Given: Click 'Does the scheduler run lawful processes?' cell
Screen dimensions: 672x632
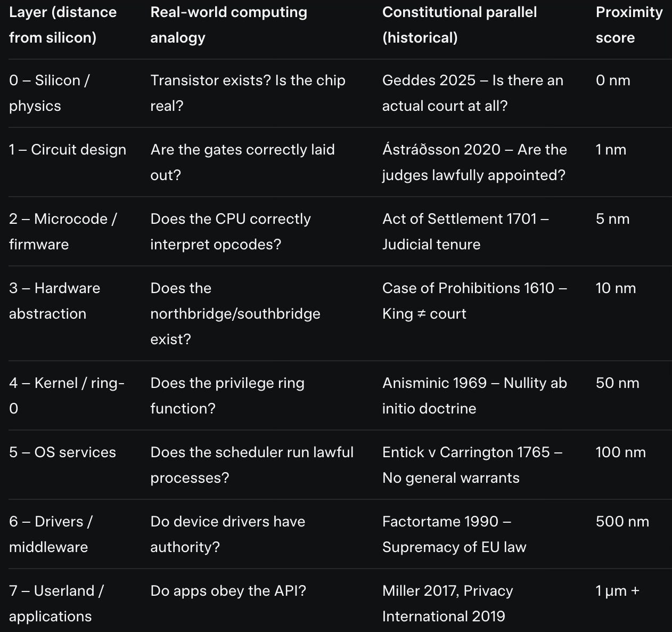Looking at the screenshot, I should (x=252, y=465).
